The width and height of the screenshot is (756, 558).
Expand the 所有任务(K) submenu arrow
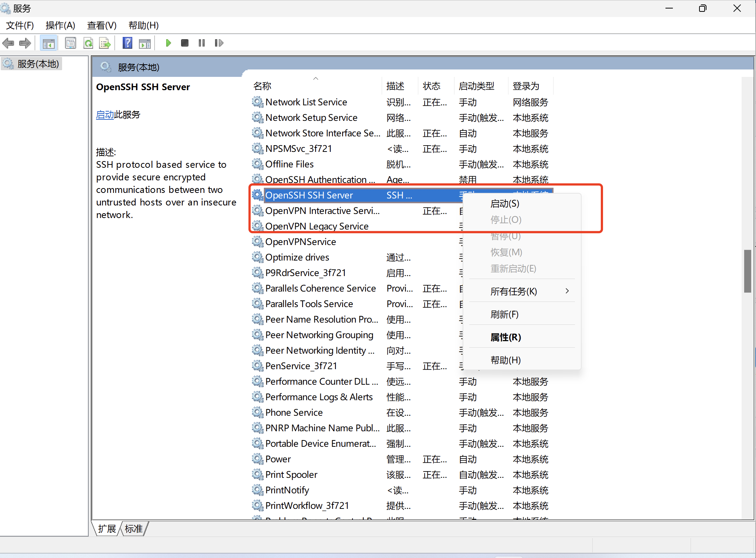point(567,291)
